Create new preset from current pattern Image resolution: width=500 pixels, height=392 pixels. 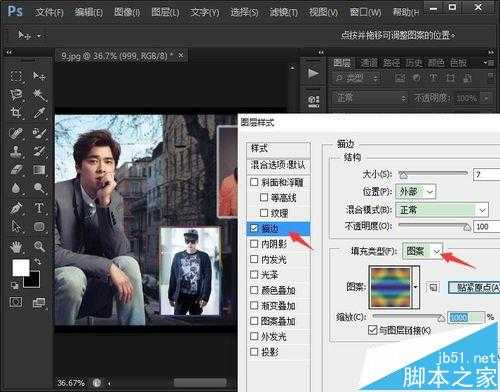(433, 287)
